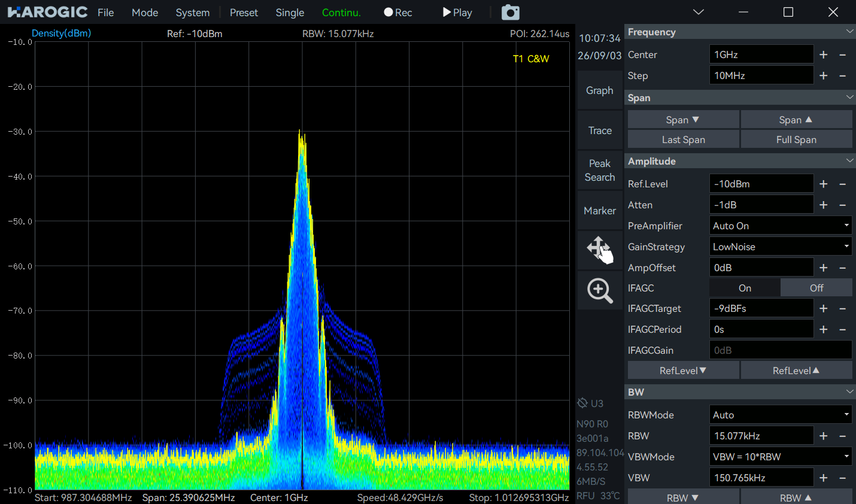Increase VBW with plus

824,478
